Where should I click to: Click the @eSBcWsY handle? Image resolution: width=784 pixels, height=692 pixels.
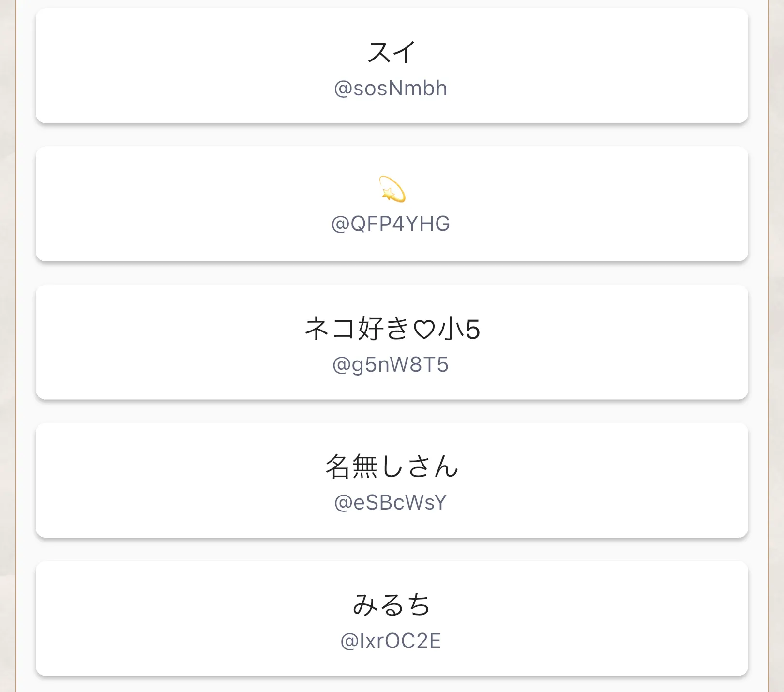coord(391,503)
